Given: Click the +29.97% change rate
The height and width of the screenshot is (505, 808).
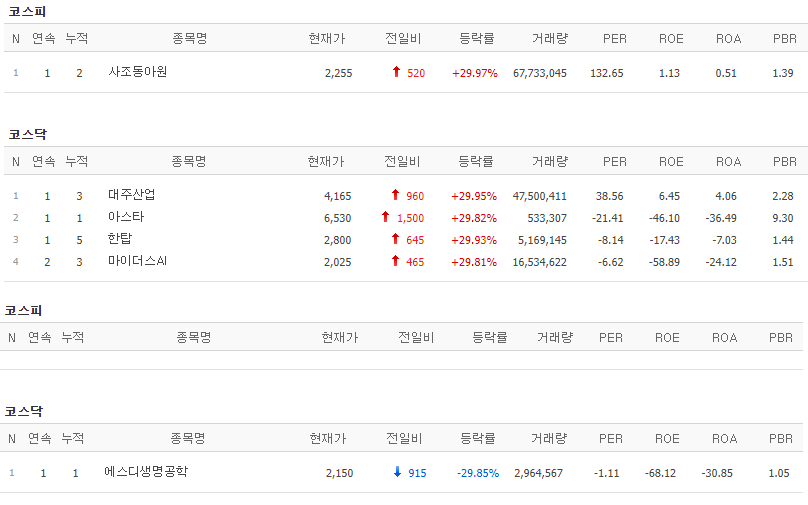Looking at the screenshot, I should coord(475,73).
